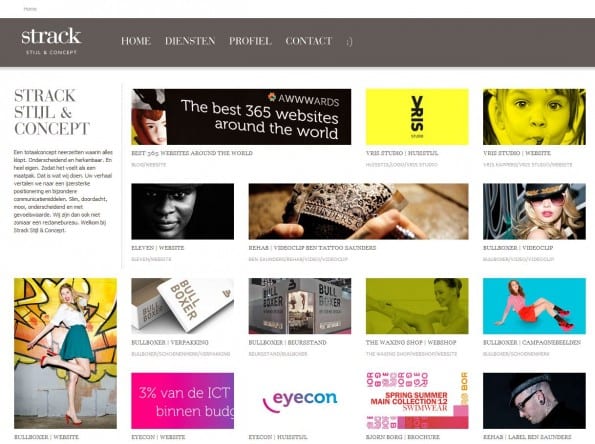Open the Awwwards best 365 websites banner
The image size is (595, 444).
tap(241, 117)
